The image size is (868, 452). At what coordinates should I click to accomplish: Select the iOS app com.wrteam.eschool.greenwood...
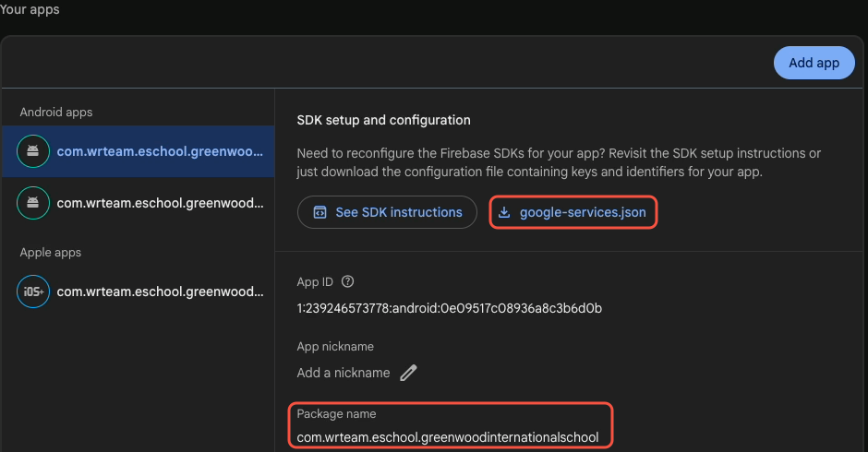[x=139, y=291]
